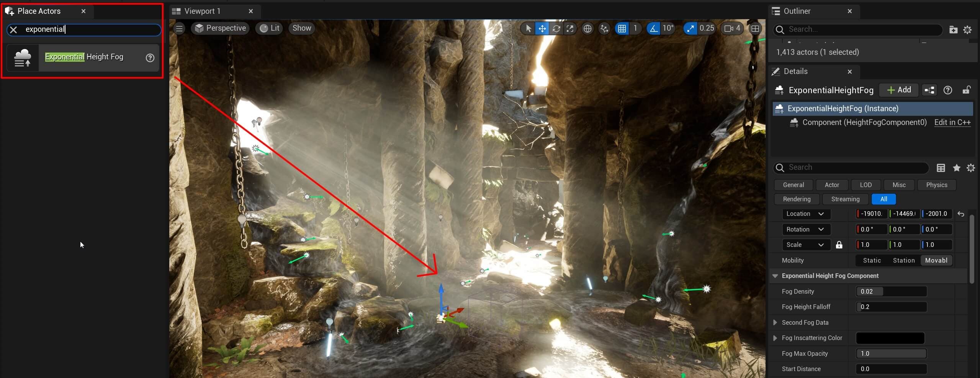Open the Location type dropdown
Viewport: 980px width, 378px height.
tap(805, 214)
